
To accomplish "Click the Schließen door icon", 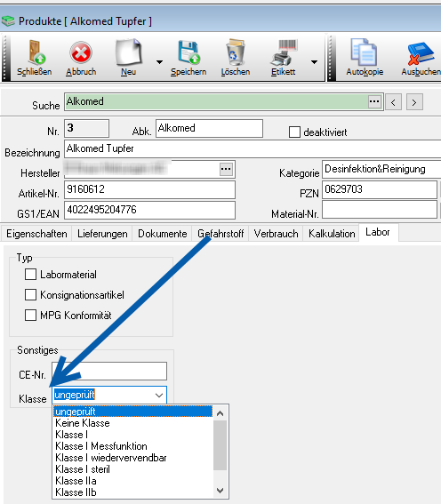I will point(35,52).
